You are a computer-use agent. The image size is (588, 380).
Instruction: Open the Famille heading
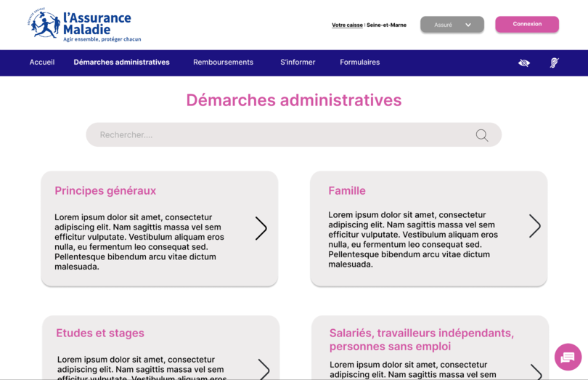pyautogui.click(x=347, y=191)
